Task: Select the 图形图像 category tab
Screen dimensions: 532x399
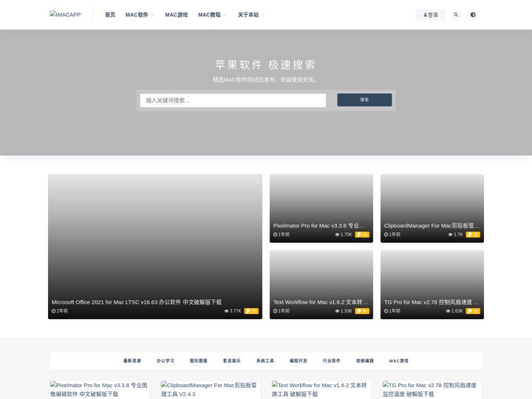Action: point(199,361)
